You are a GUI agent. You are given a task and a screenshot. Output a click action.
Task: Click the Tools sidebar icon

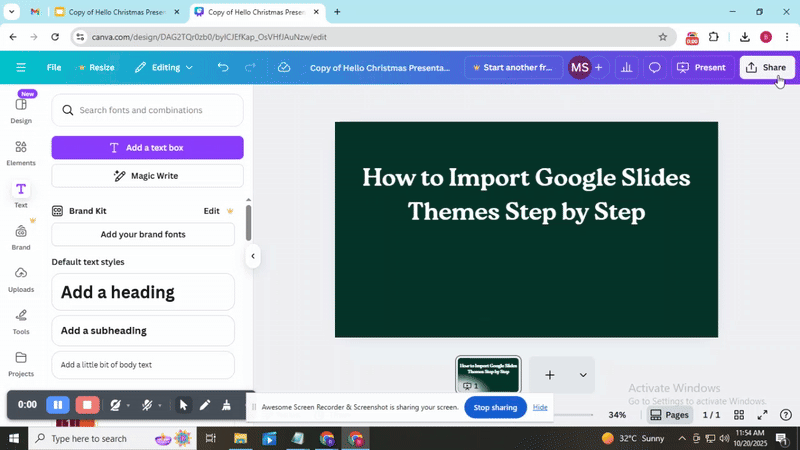21,320
